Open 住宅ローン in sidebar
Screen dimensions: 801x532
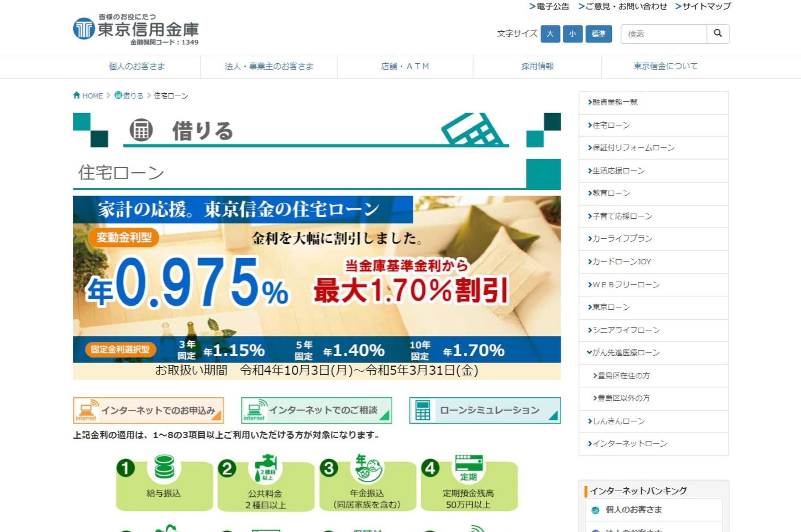(x=654, y=125)
